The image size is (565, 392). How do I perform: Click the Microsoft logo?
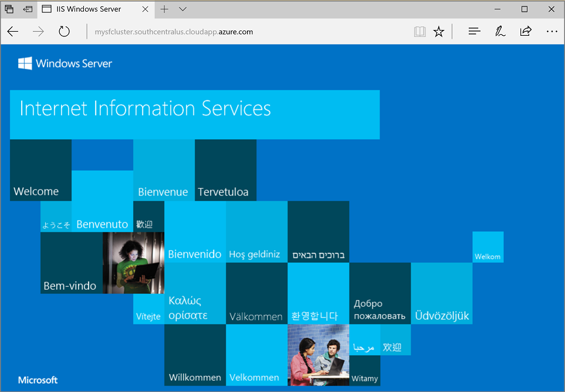click(x=37, y=380)
